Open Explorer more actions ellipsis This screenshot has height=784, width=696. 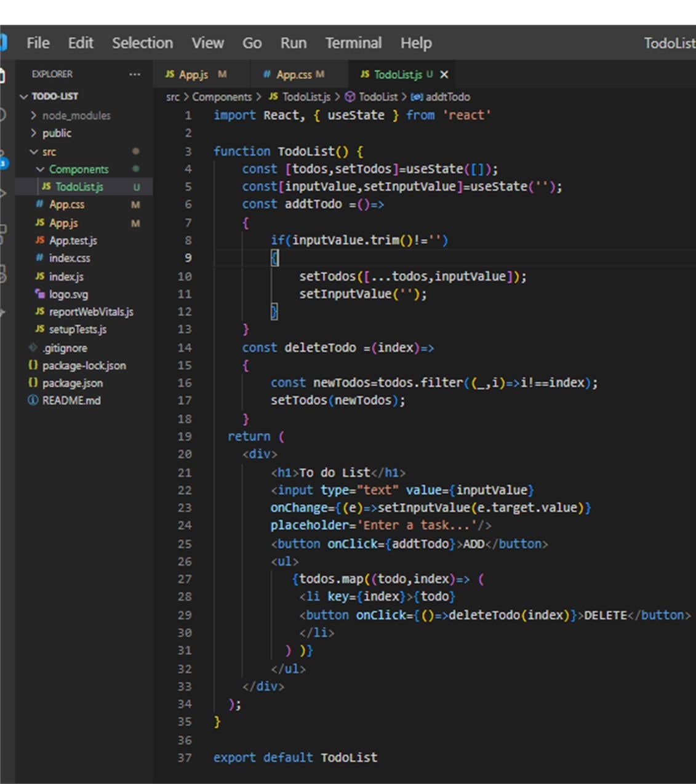coord(134,74)
